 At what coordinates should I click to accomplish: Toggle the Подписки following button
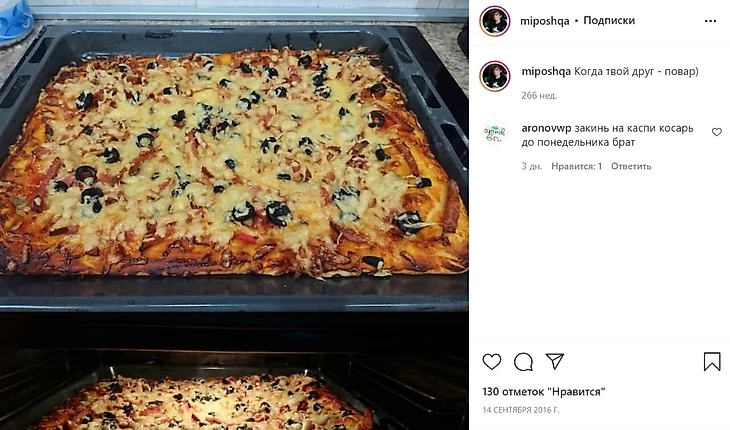click(x=609, y=20)
